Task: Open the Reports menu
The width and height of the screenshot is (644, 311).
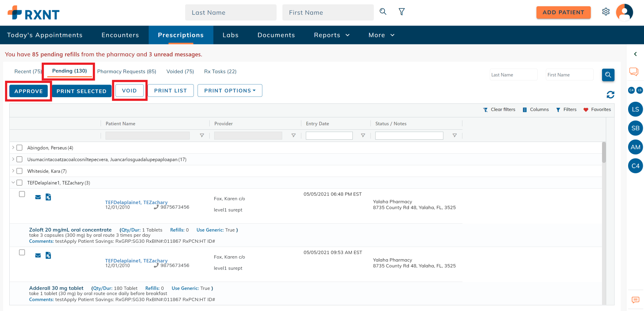Action: coord(331,35)
